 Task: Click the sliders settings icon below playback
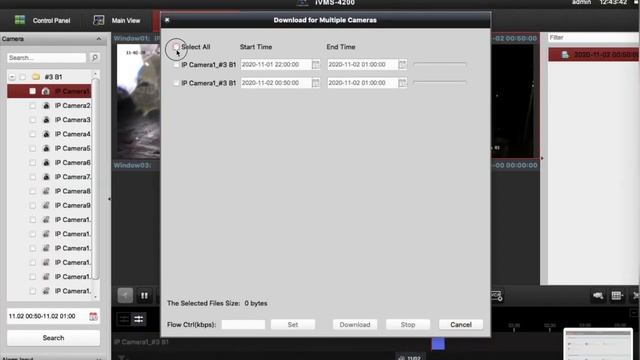click(x=138, y=319)
